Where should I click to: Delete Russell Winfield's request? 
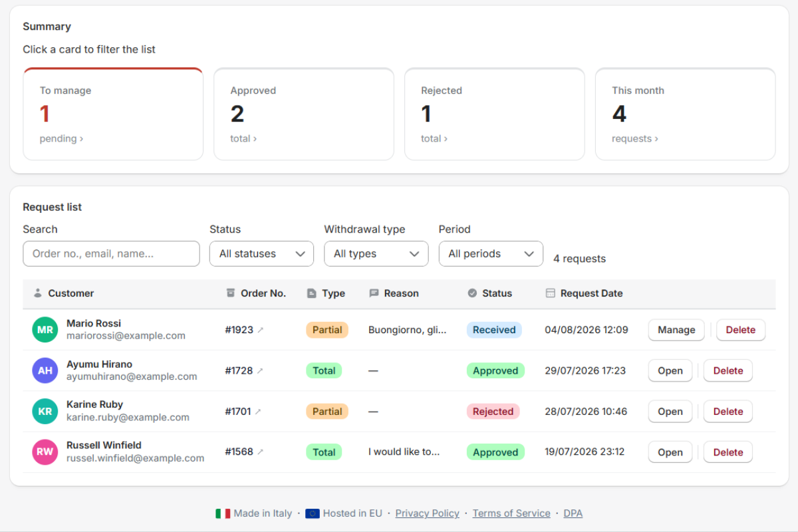728,452
